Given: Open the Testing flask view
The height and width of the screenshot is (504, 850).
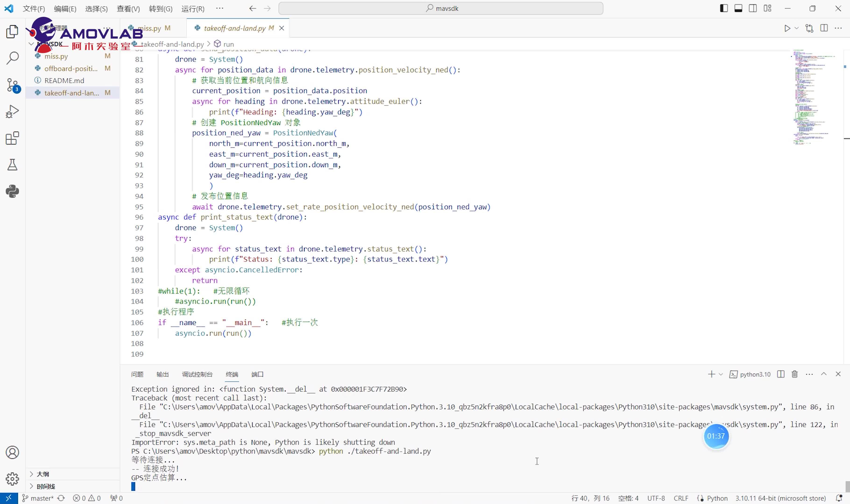Looking at the screenshot, I should pyautogui.click(x=13, y=165).
